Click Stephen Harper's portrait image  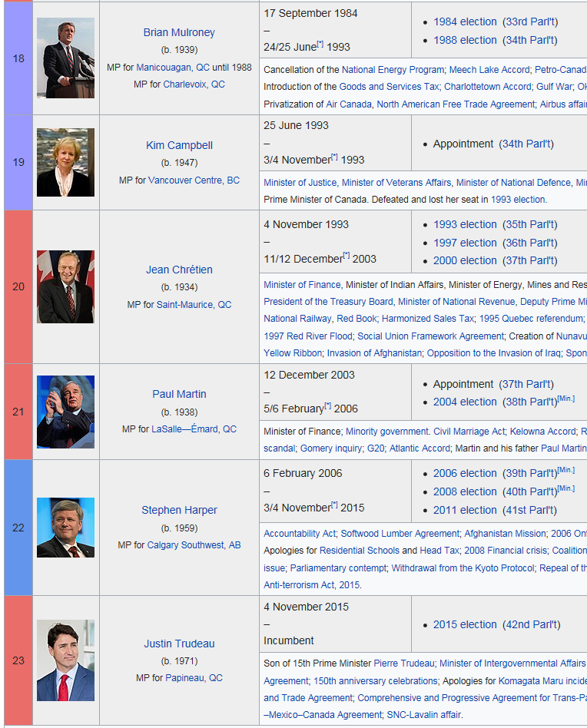[x=65, y=528]
